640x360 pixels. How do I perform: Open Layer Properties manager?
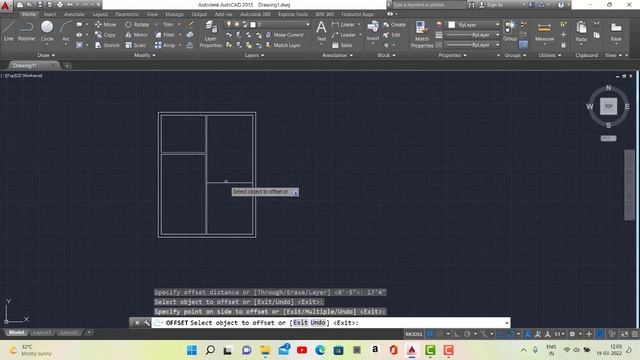(211, 34)
